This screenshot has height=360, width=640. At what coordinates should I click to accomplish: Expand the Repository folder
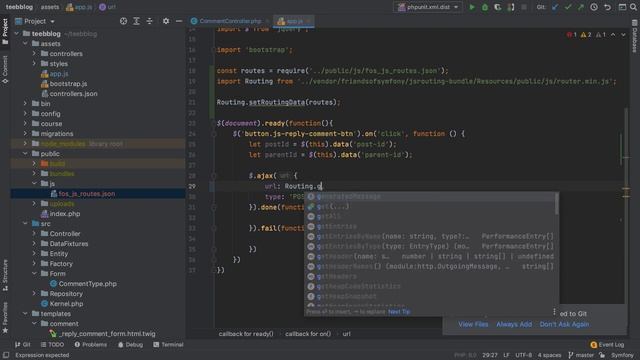(34, 293)
